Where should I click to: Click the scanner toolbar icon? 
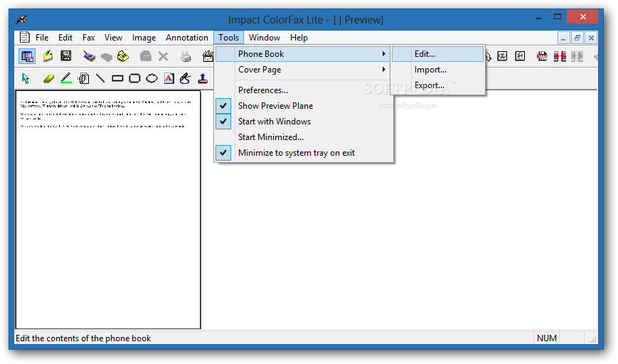coord(90,56)
